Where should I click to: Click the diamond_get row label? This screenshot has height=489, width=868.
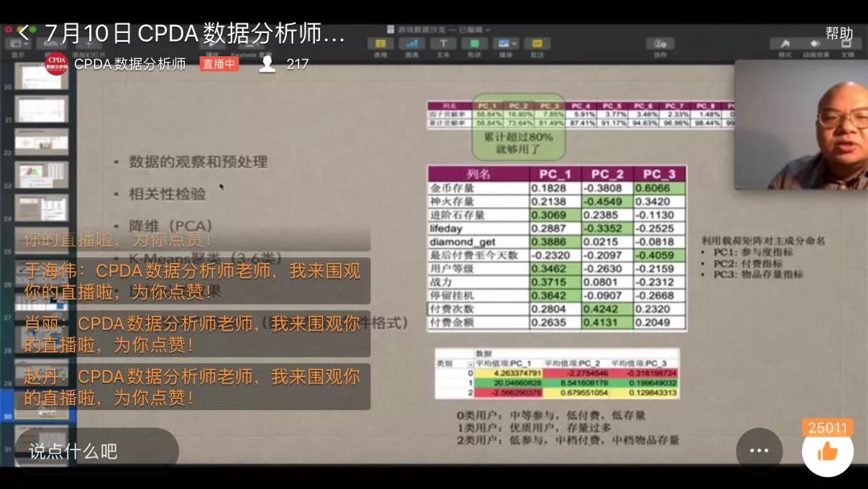(x=463, y=242)
